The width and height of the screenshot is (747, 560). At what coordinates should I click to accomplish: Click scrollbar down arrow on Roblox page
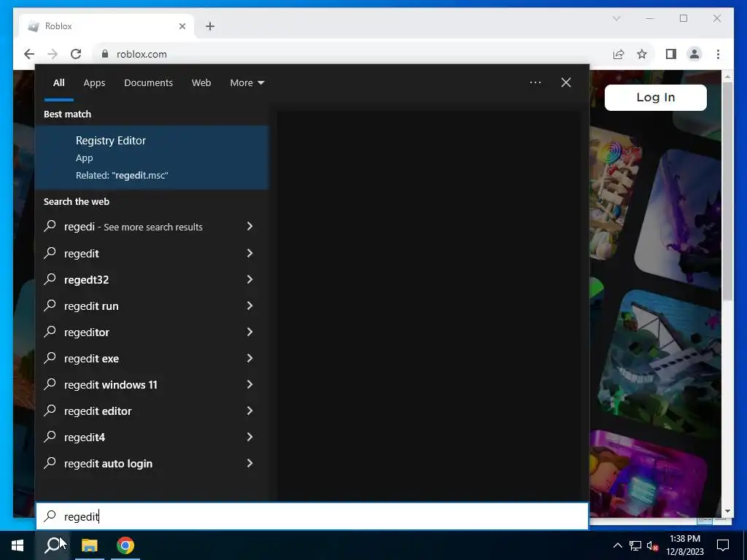[727, 511]
